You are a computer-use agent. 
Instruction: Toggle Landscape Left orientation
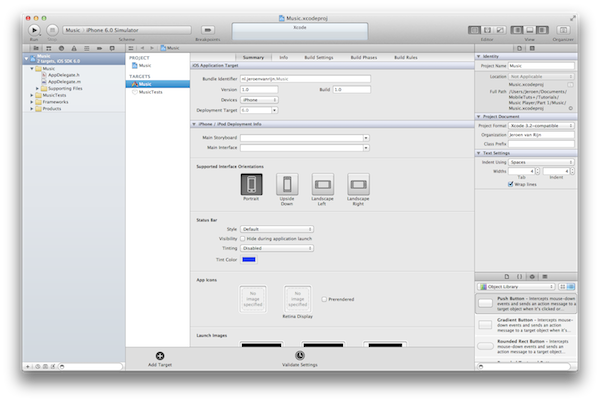coord(323,184)
